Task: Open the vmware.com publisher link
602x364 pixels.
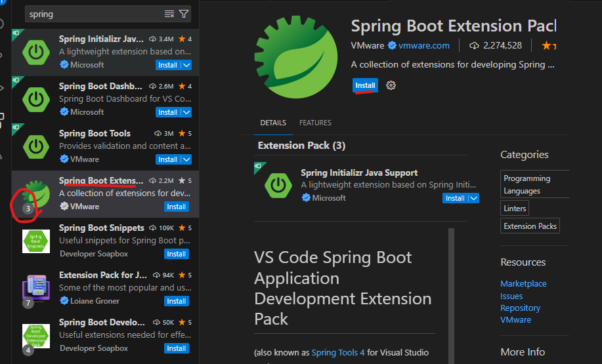Action: 424,46
